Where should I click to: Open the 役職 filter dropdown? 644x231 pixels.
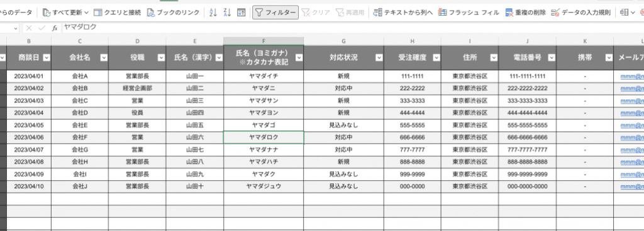(161, 58)
